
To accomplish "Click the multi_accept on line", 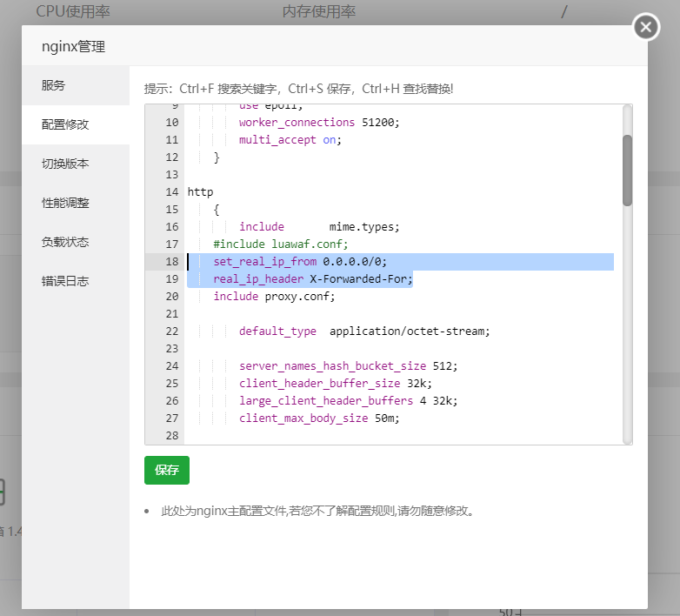I will tap(290, 140).
